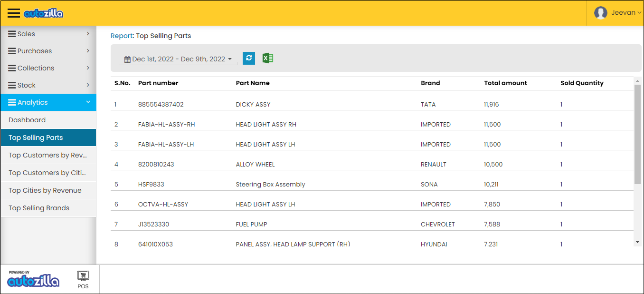Click the Powered by Autozilla footer logo
The image size is (644, 294).
[x=33, y=279]
